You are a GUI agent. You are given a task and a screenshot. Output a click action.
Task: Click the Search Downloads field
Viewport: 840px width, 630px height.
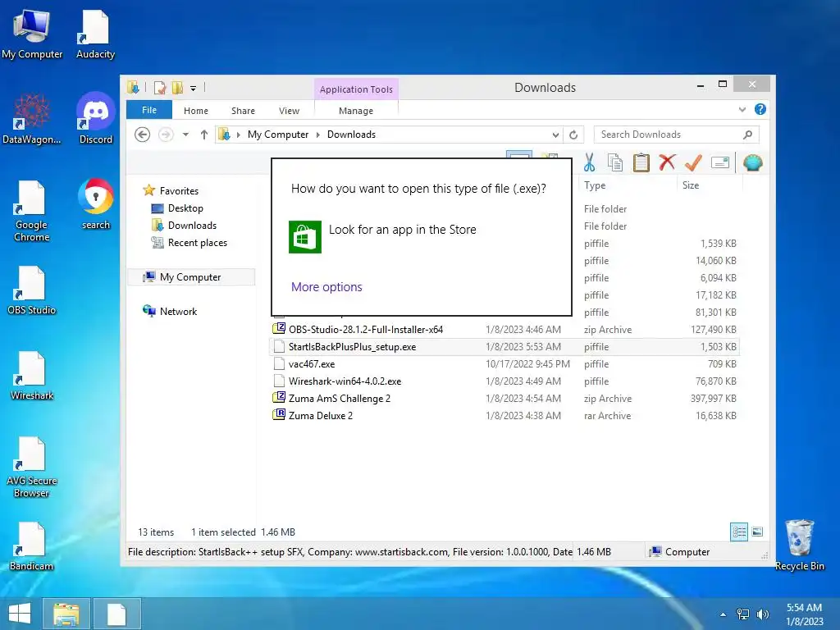676,135
